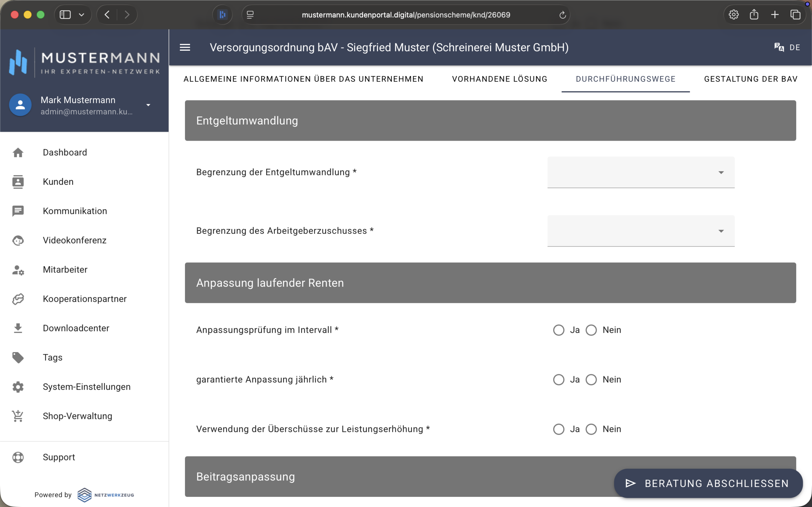Open Tags via the tag icon
This screenshot has height=507, width=812.
18,357
